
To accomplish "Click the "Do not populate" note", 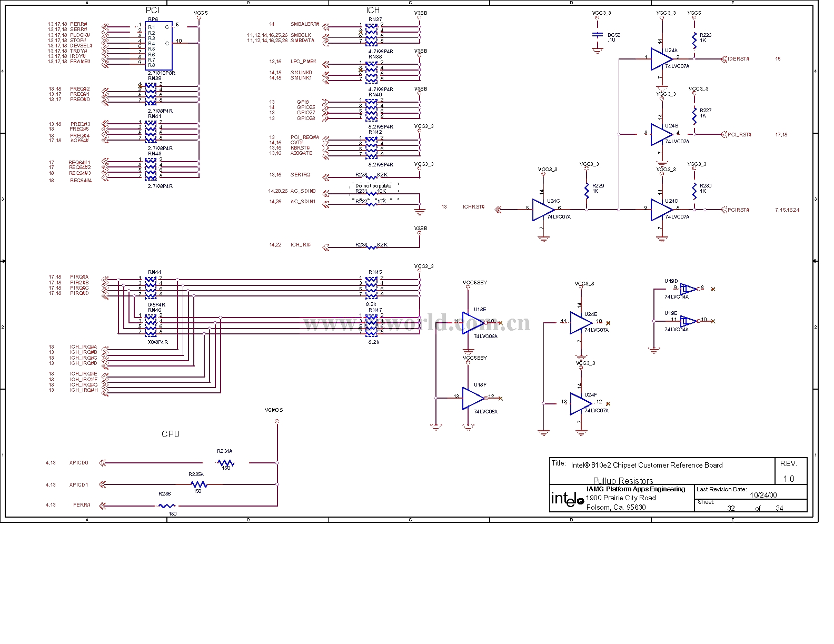I will tap(373, 186).
